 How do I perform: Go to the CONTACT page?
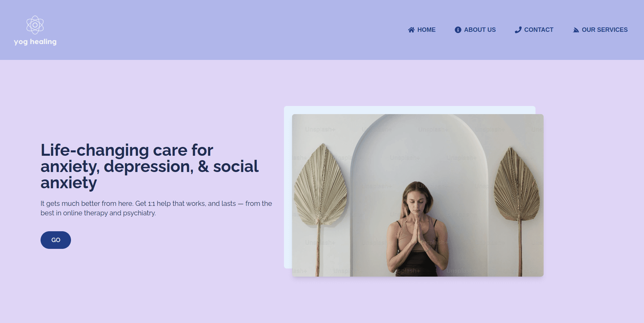[534, 30]
